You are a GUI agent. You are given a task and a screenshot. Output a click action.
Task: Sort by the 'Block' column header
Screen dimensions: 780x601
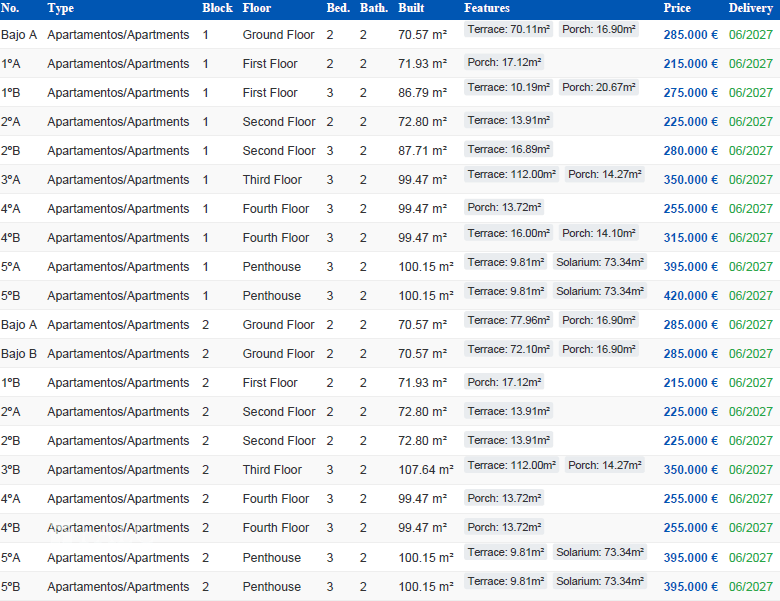tap(217, 8)
